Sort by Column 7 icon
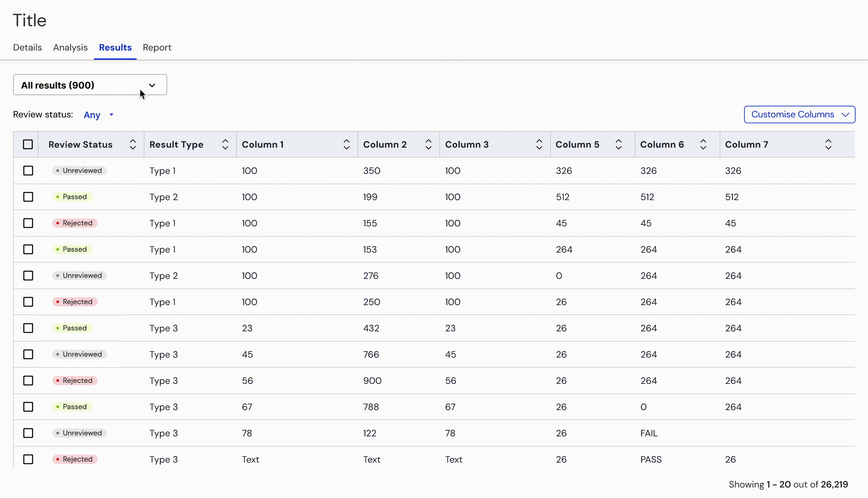868x498 pixels. pyautogui.click(x=828, y=144)
